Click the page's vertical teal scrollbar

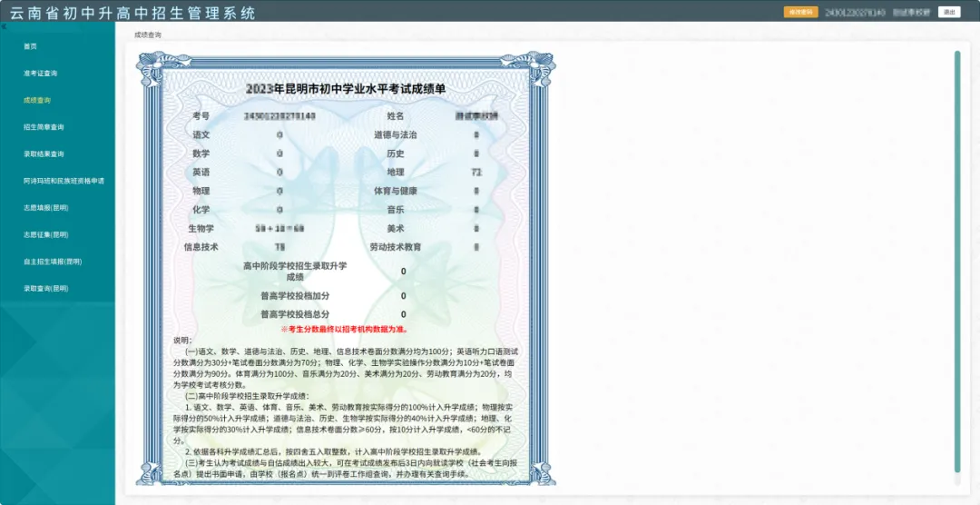tap(957, 262)
